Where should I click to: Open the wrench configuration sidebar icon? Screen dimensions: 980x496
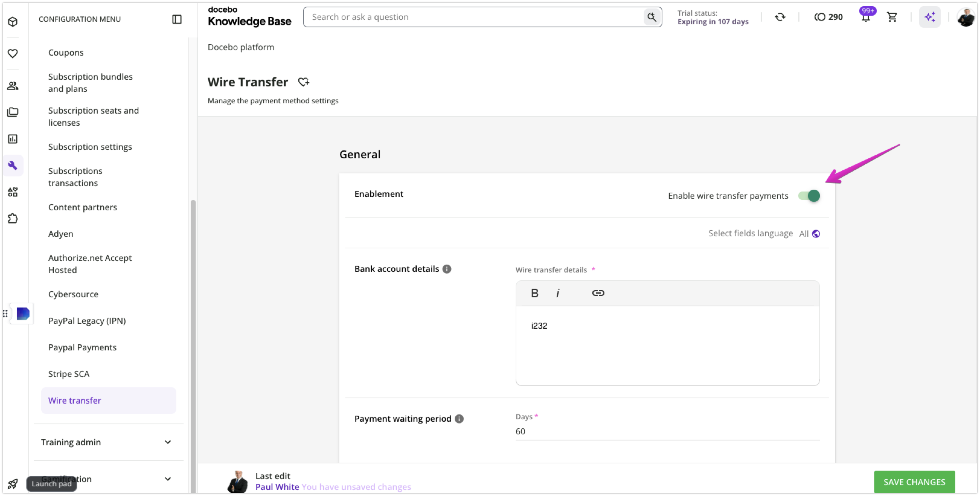click(x=13, y=166)
